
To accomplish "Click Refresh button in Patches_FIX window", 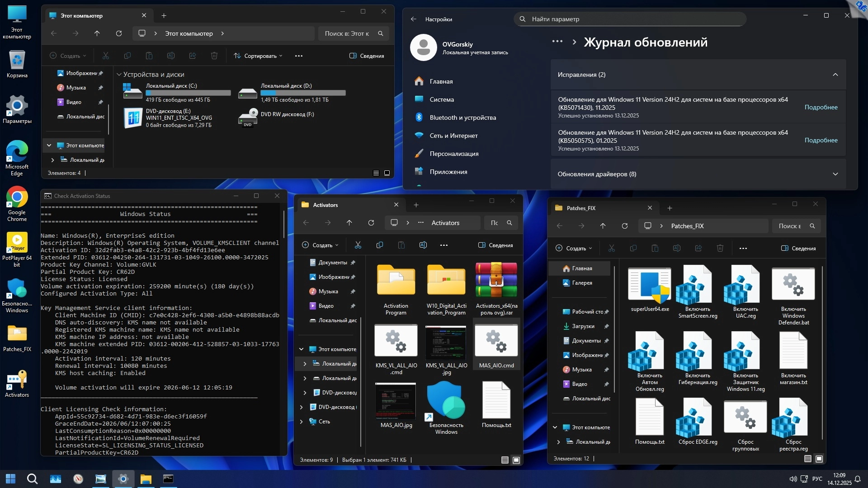I will click(624, 226).
